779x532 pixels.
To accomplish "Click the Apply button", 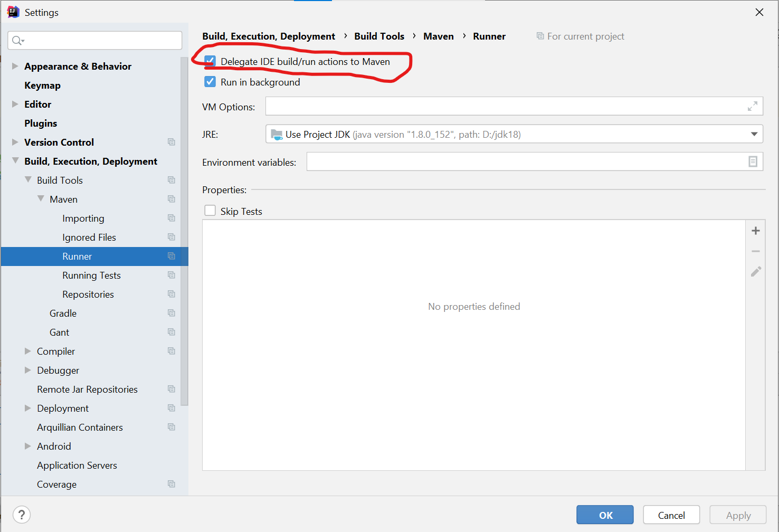I will tap(738, 515).
